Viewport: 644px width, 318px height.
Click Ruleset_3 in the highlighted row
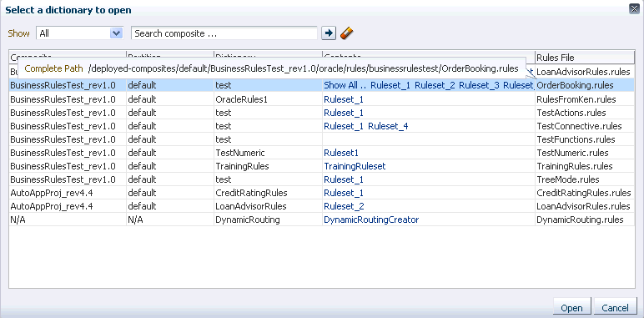click(479, 85)
